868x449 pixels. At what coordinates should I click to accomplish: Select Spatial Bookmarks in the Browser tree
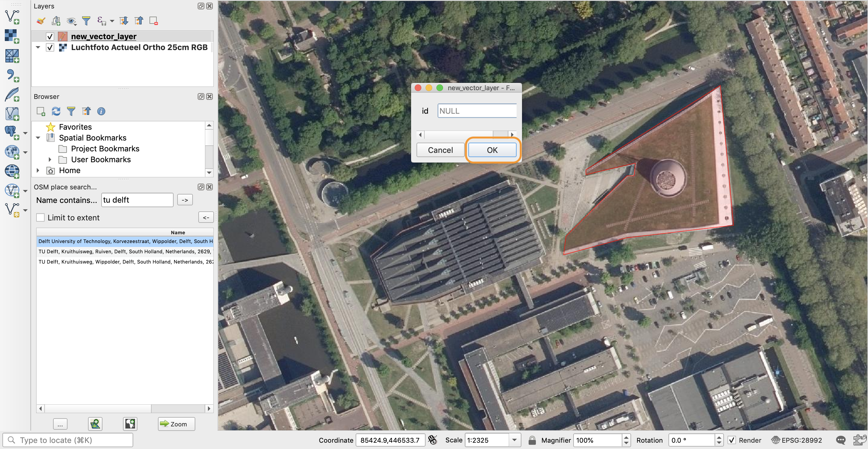click(x=93, y=138)
